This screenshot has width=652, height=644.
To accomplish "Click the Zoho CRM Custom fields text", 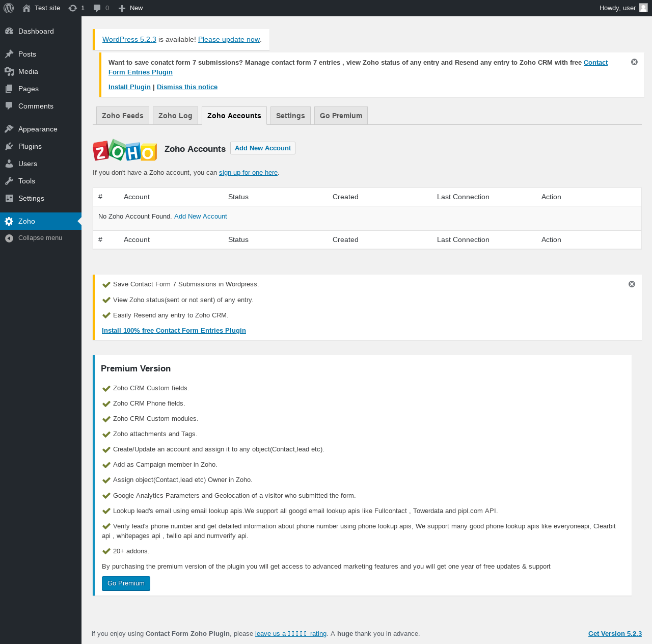I will (x=151, y=388).
